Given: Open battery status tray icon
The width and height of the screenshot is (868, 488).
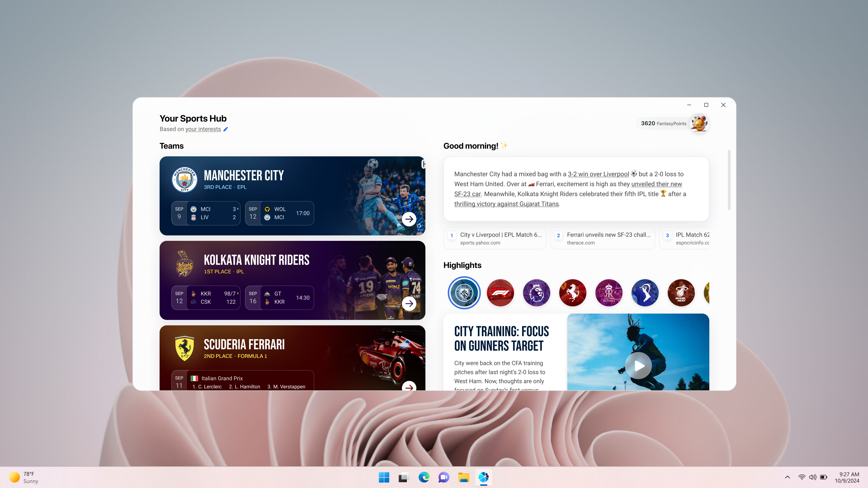Looking at the screenshot, I should pyautogui.click(x=824, y=477).
